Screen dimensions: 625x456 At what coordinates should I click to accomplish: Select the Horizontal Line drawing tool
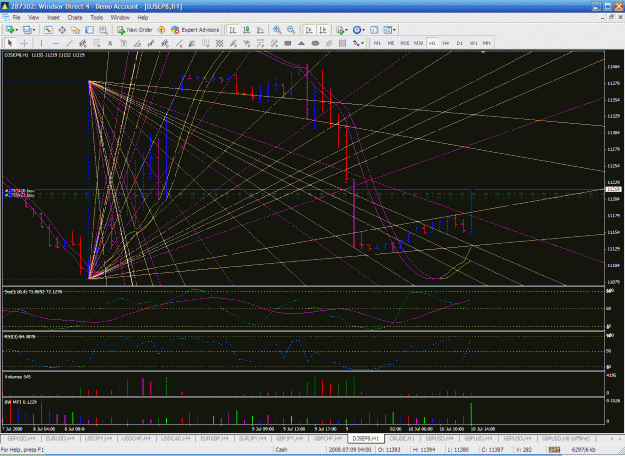(55, 43)
